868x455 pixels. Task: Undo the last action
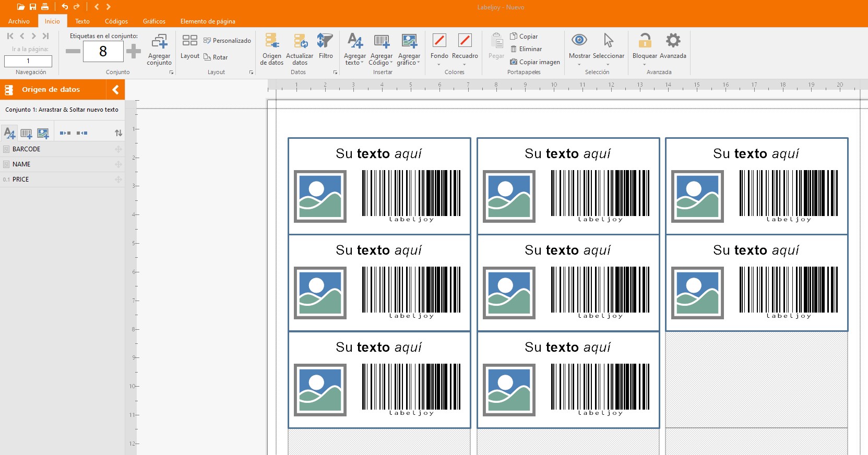tap(65, 7)
